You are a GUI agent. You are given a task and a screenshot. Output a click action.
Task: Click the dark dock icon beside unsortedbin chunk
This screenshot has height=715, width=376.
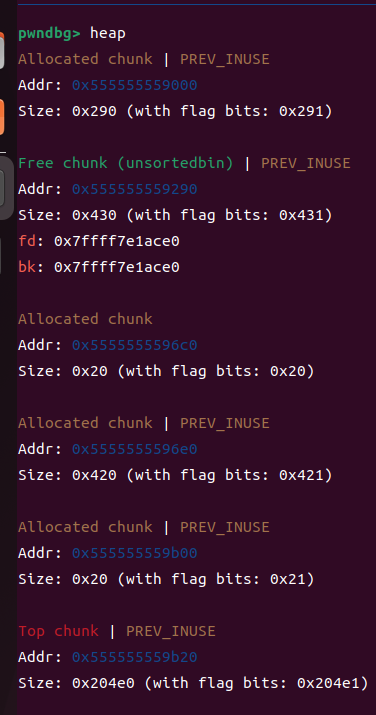6,188
